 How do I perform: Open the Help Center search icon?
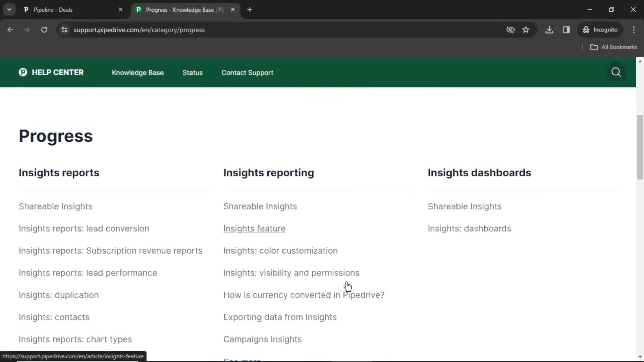pos(616,72)
